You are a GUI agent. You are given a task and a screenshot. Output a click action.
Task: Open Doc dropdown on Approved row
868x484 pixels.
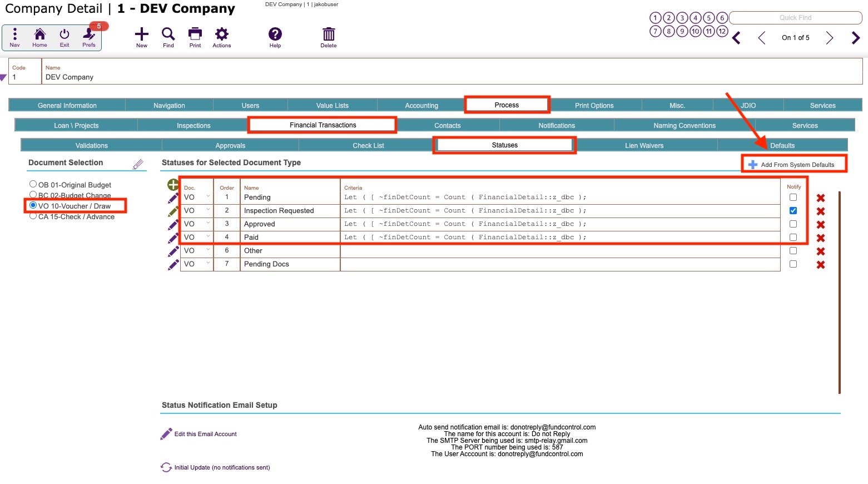pos(208,223)
